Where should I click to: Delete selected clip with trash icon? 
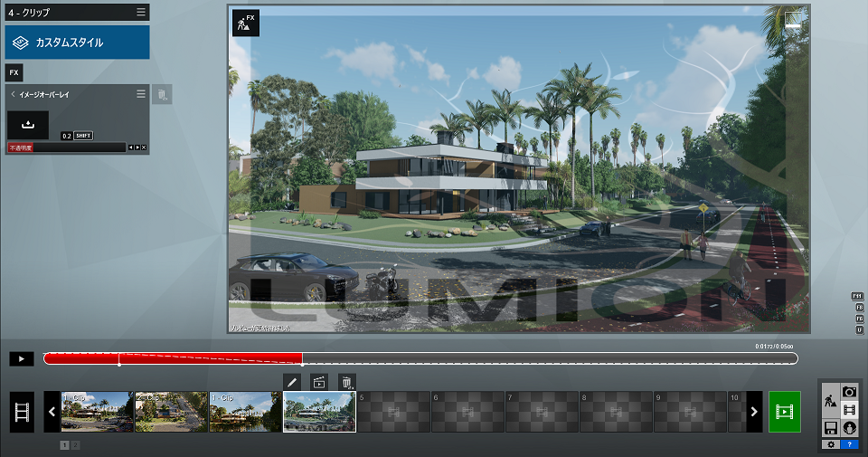point(346,382)
